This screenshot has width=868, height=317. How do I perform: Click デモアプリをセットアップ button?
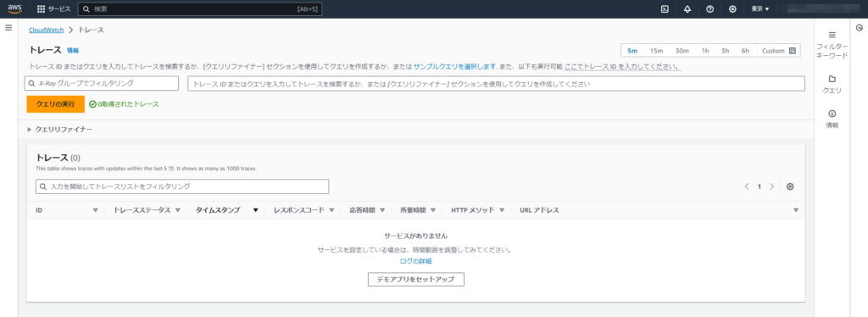click(x=415, y=280)
